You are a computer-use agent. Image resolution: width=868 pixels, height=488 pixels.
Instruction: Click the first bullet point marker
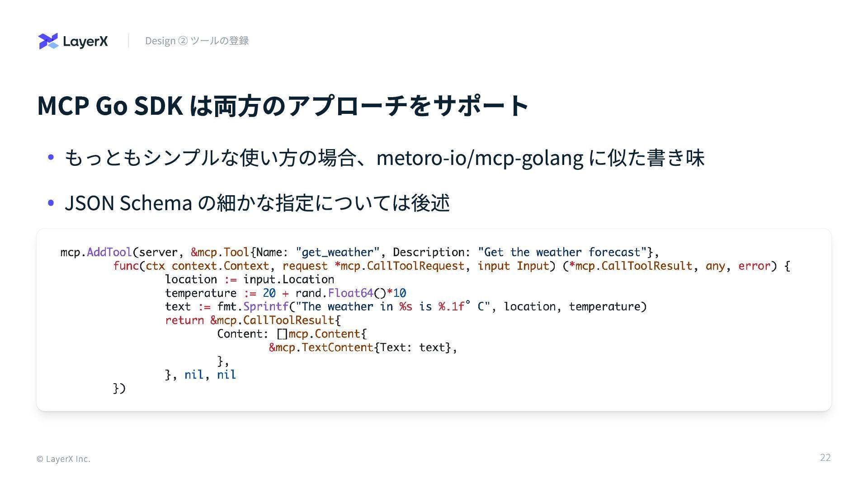(51, 157)
